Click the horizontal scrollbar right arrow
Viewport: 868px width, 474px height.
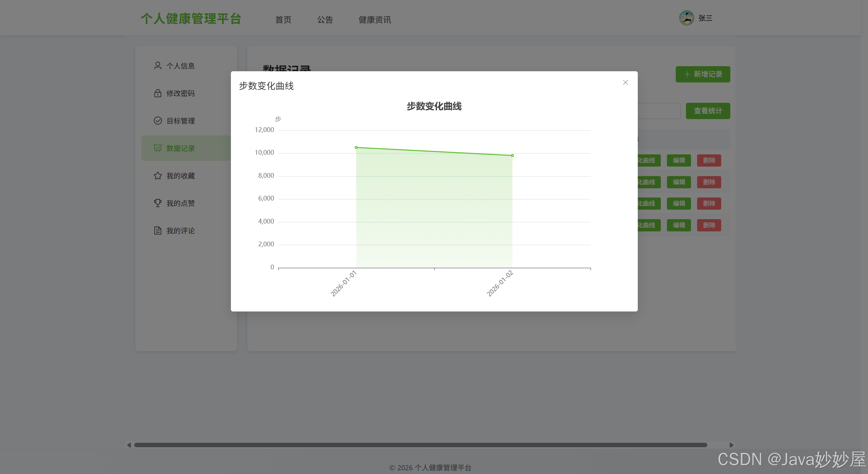click(x=731, y=445)
